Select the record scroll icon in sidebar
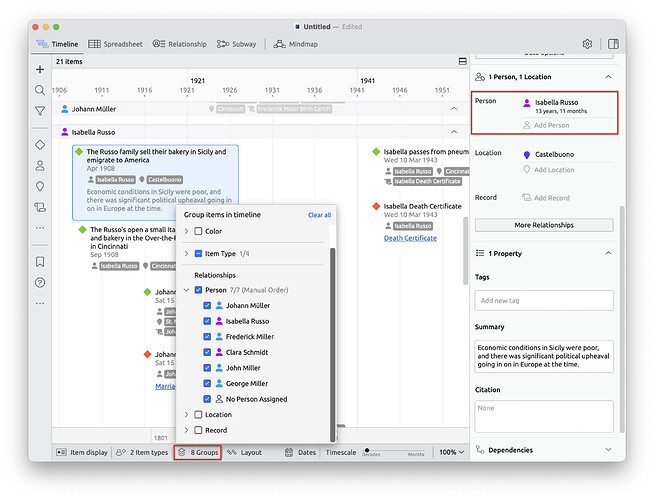This screenshot has height=500, width=655. click(40, 207)
